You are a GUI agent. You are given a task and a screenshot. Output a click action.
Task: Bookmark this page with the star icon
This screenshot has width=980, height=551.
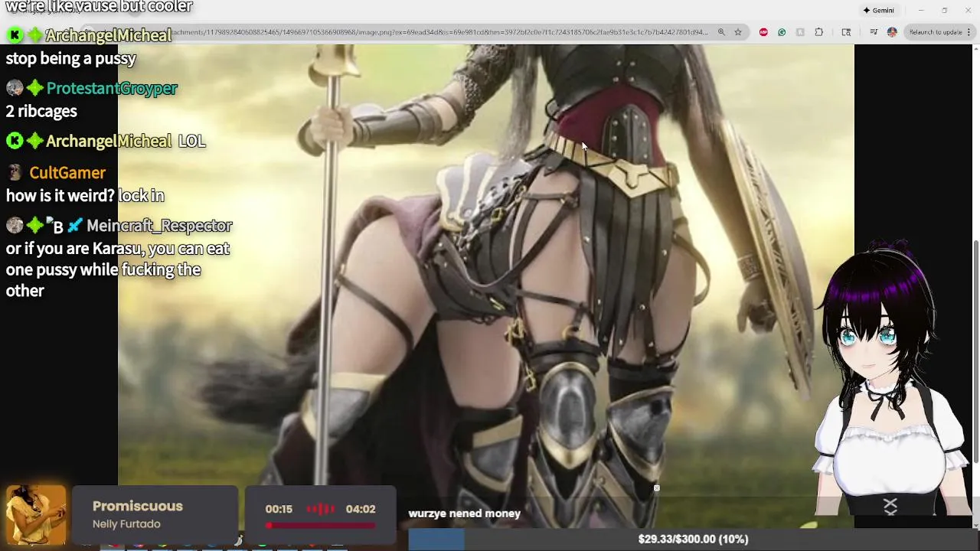(738, 32)
